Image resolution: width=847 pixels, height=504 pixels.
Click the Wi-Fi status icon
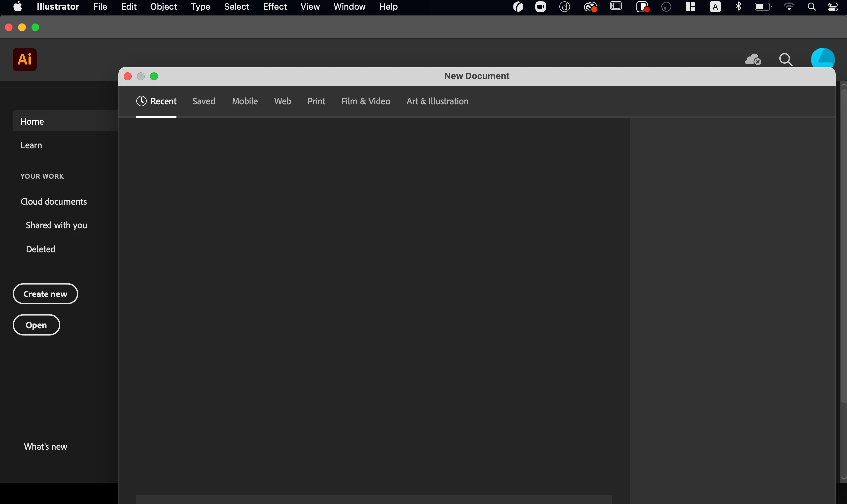789,7
